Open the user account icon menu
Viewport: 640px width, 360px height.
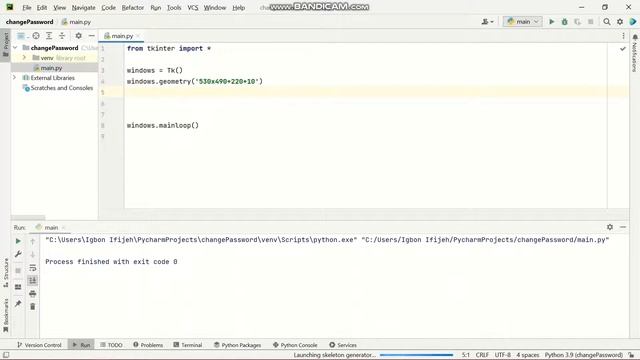[487, 22]
